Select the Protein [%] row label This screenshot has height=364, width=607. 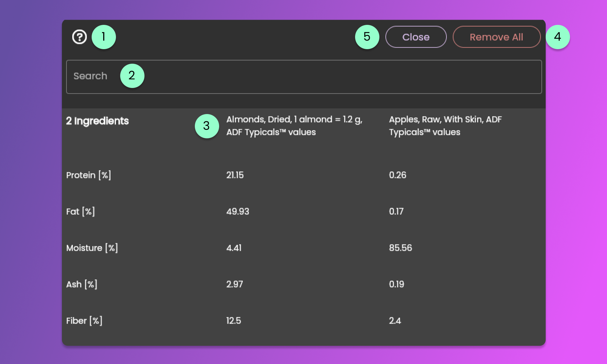pyautogui.click(x=89, y=175)
